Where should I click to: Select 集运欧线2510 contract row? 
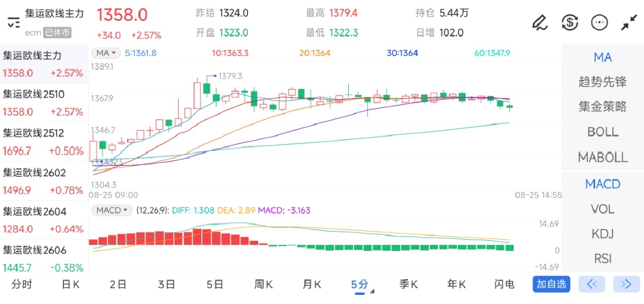pyautogui.click(x=44, y=103)
